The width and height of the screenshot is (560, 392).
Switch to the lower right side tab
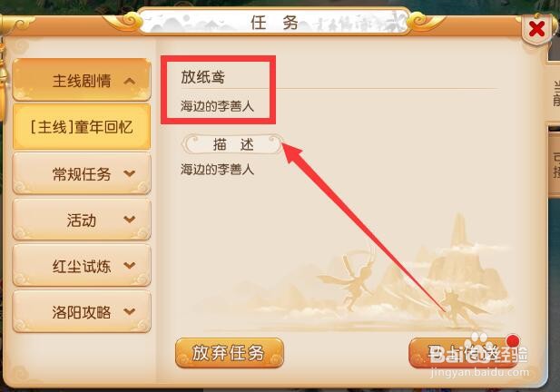[x=555, y=165]
